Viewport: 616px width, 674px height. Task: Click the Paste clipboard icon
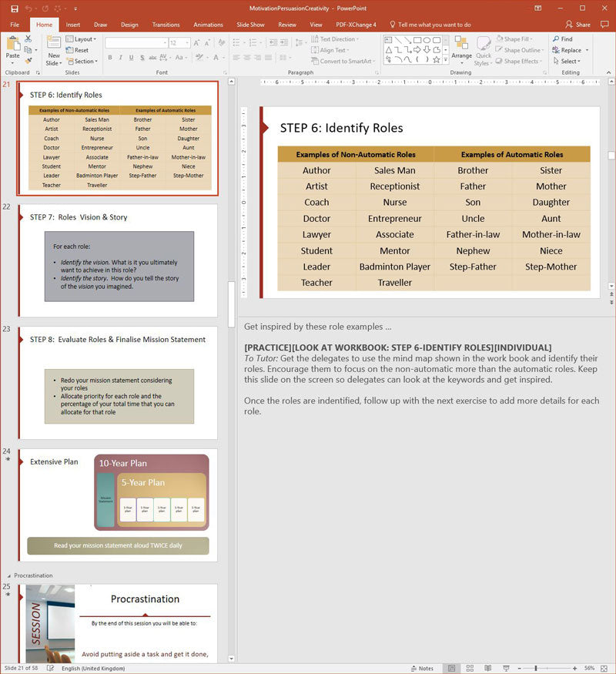pyautogui.click(x=13, y=44)
